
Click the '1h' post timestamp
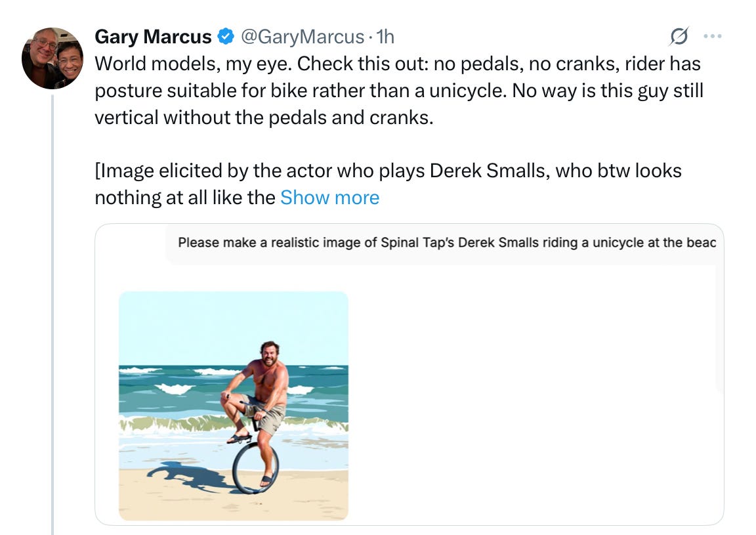(x=385, y=37)
